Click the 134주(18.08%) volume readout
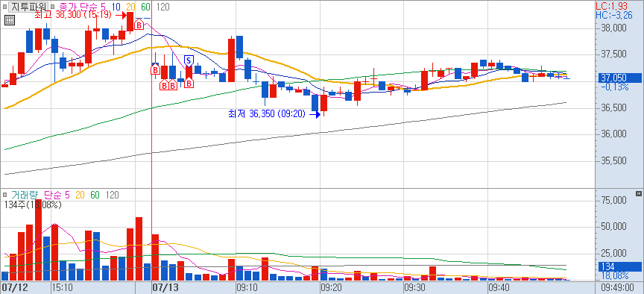 click(x=32, y=204)
